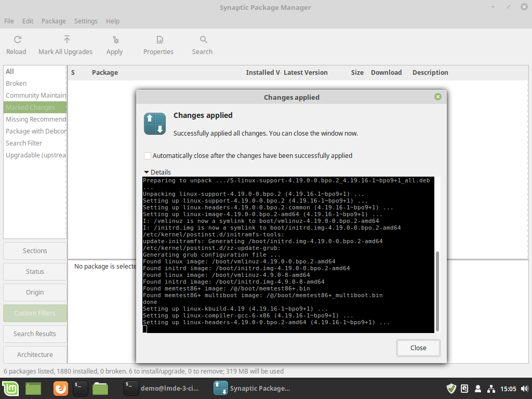Select the Broken filter
532x399 pixels.
click(35, 84)
